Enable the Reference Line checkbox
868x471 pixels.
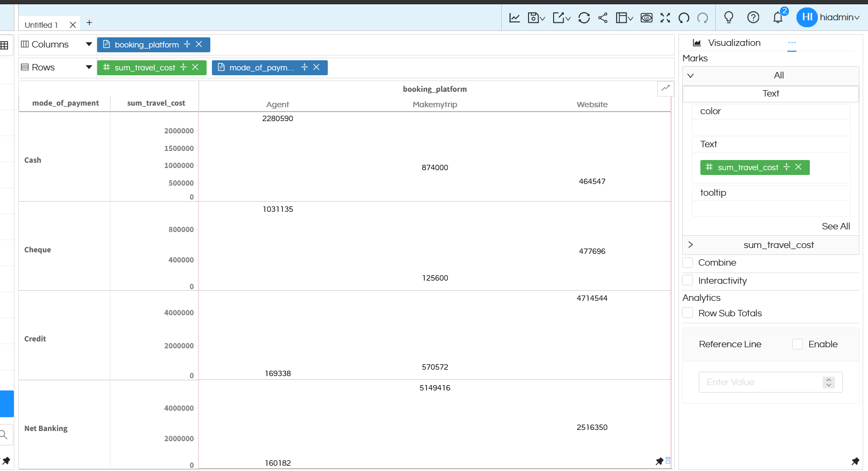pyautogui.click(x=798, y=344)
